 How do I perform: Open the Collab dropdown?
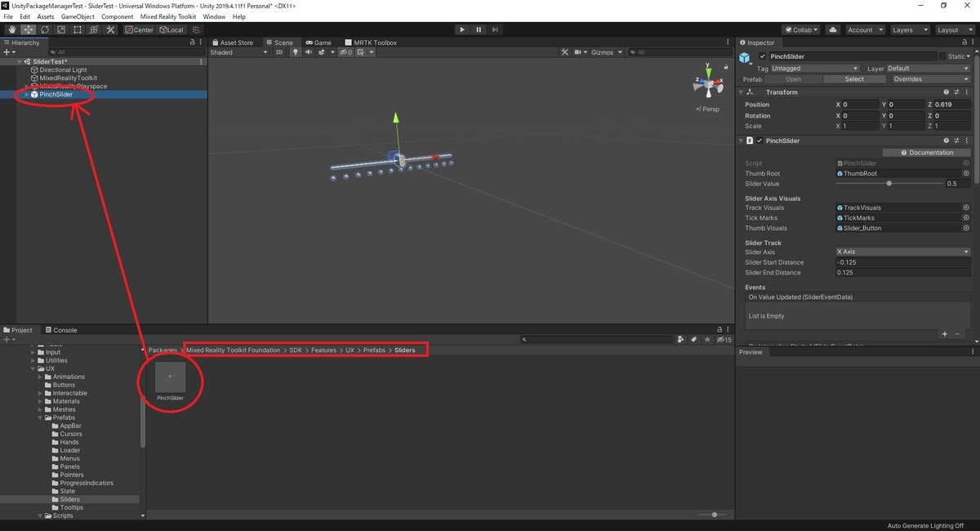tap(802, 30)
